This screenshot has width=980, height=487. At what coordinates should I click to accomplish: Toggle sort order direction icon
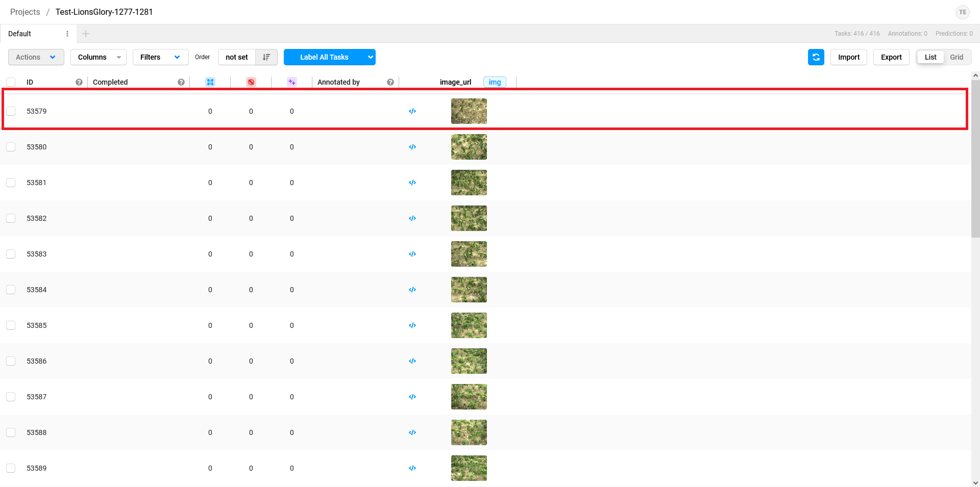266,57
